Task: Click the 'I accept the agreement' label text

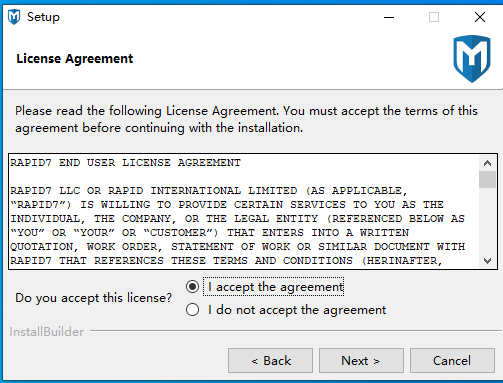Action: click(x=275, y=287)
